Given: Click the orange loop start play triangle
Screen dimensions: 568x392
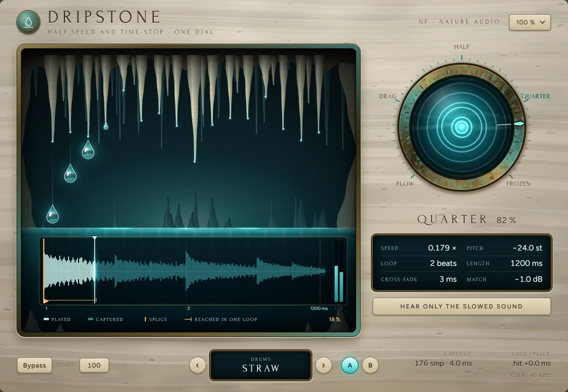Looking at the screenshot, I should (46, 301).
